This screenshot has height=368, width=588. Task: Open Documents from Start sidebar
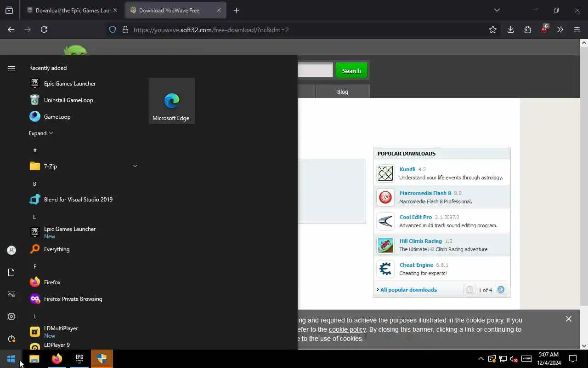[11, 272]
